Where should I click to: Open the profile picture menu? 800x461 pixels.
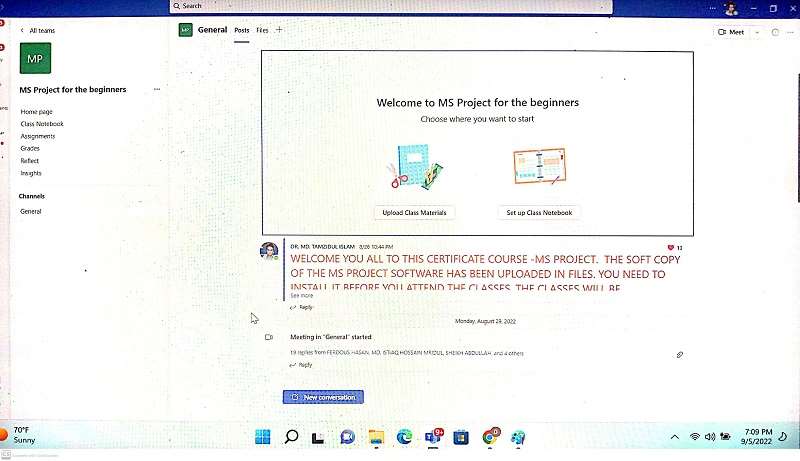[731, 8]
